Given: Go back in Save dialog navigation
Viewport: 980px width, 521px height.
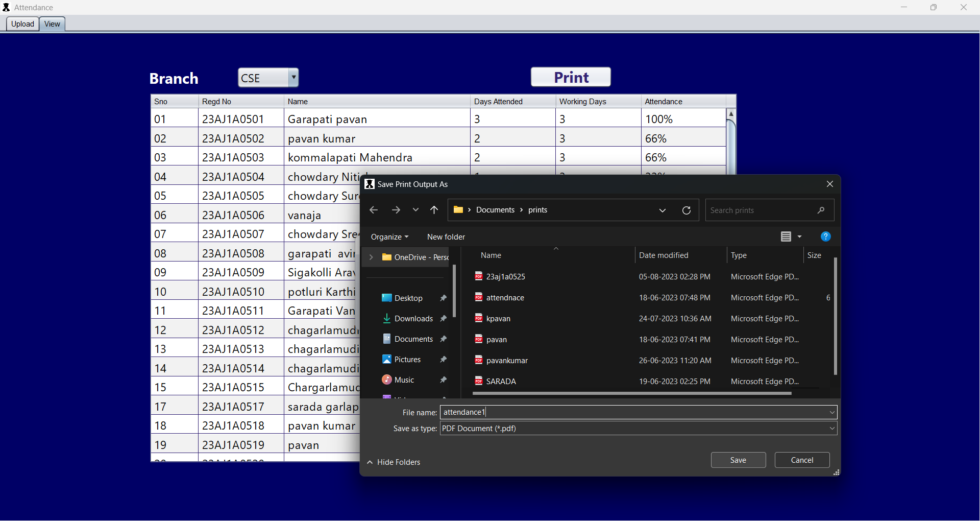Looking at the screenshot, I should click(x=374, y=210).
